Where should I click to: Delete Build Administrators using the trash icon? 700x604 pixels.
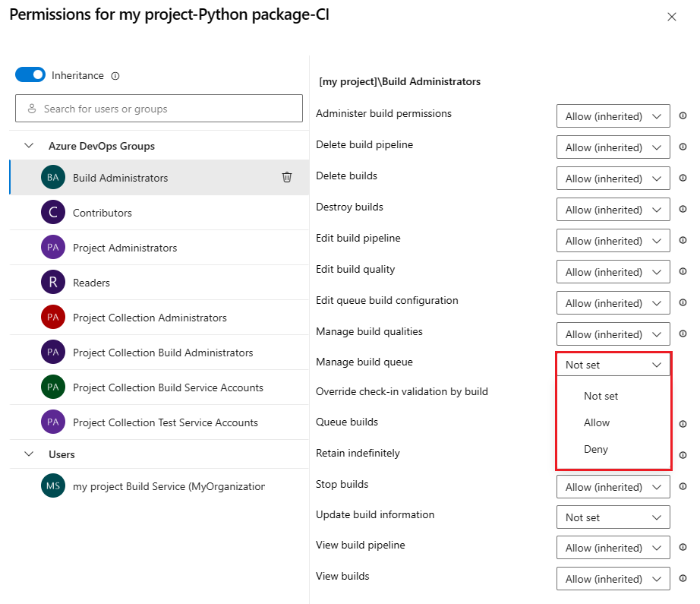(287, 177)
